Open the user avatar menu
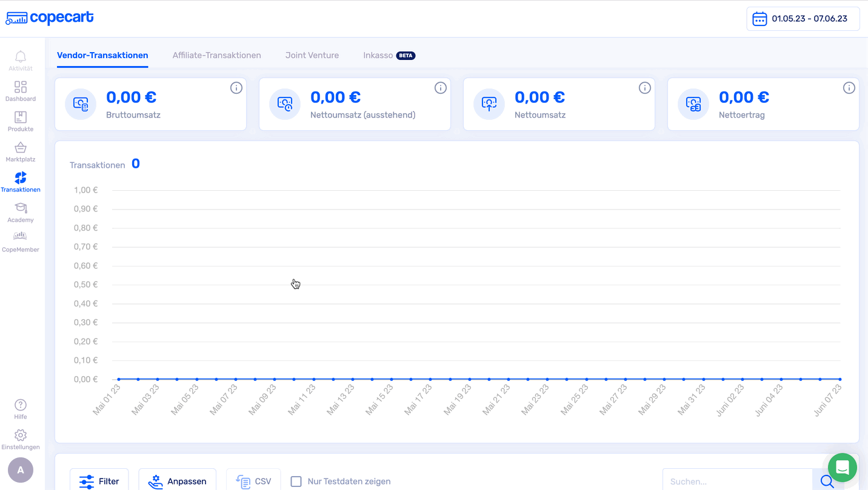 tap(21, 470)
